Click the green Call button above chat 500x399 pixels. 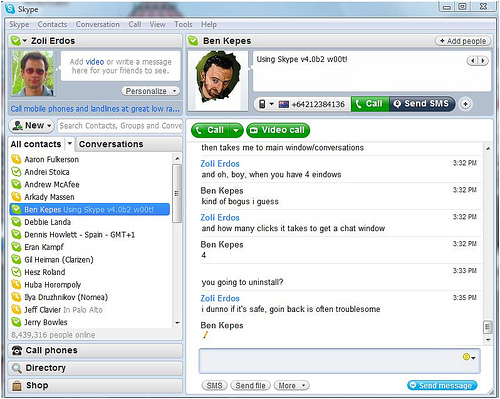coord(211,130)
